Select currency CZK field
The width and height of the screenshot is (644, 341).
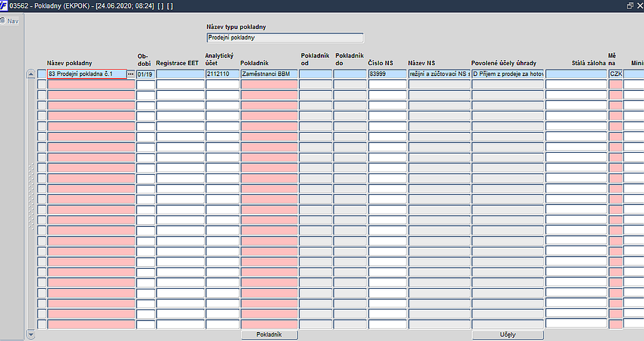(616, 74)
